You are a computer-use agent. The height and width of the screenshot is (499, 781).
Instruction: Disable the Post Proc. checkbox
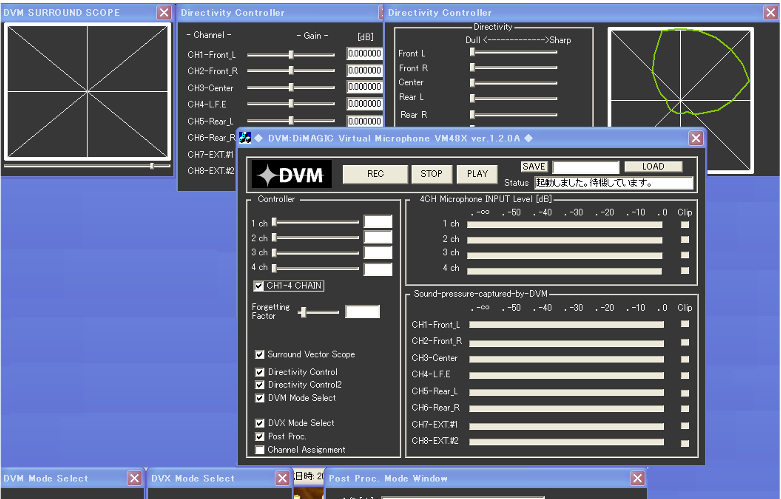point(260,437)
